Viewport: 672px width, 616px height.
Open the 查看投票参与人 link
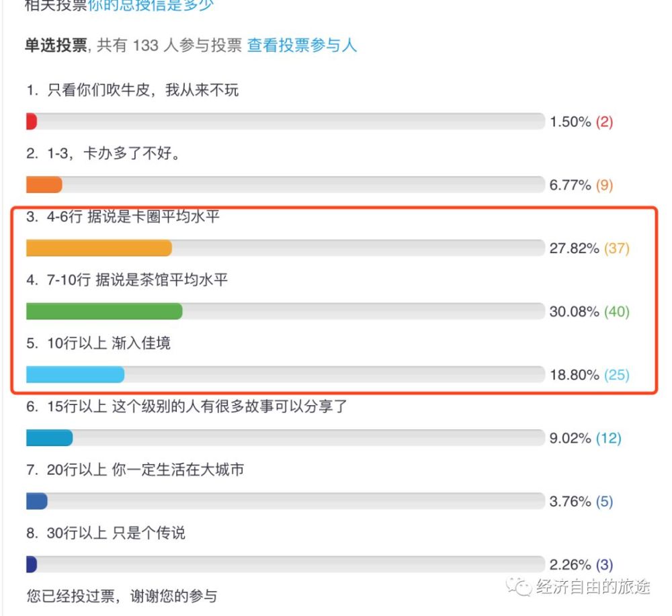coord(302,46)
